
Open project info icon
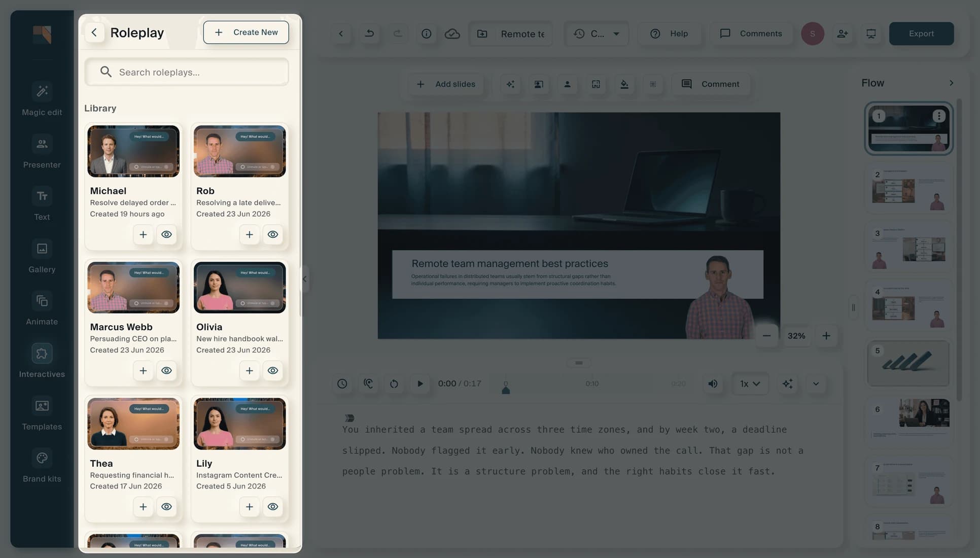coord(427,33)
